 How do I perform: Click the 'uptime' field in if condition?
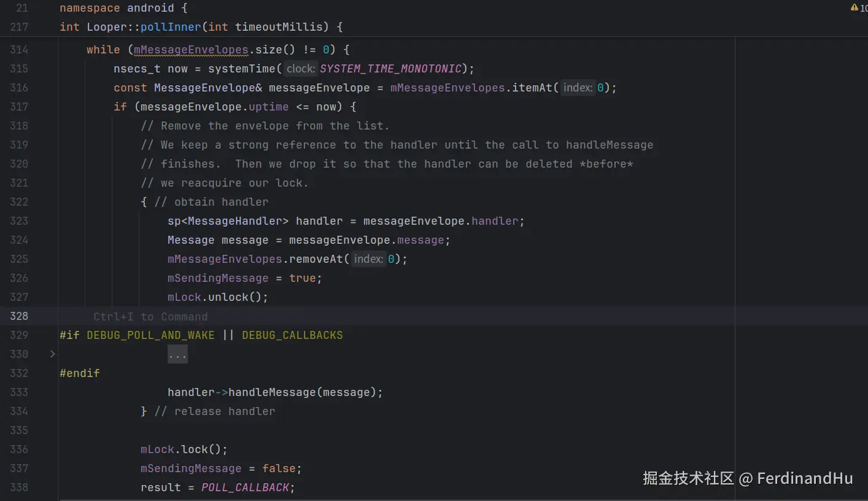click(269, 107)
